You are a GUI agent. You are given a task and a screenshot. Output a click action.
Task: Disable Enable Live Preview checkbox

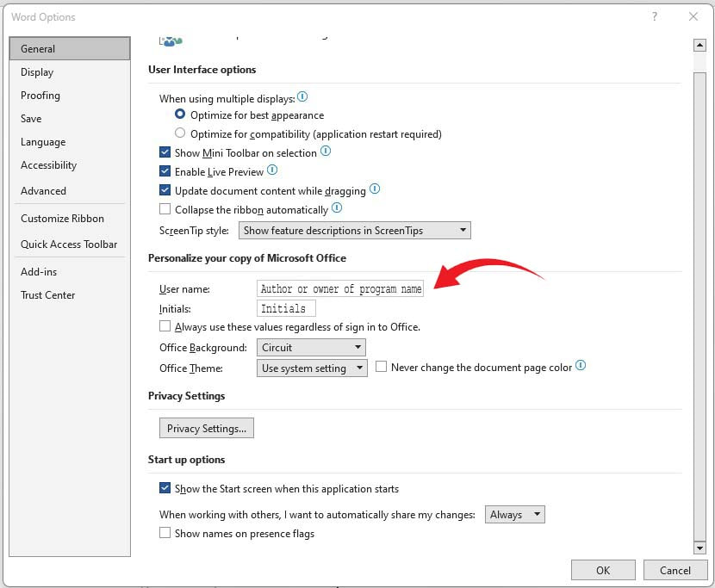[x=165, y=171]
